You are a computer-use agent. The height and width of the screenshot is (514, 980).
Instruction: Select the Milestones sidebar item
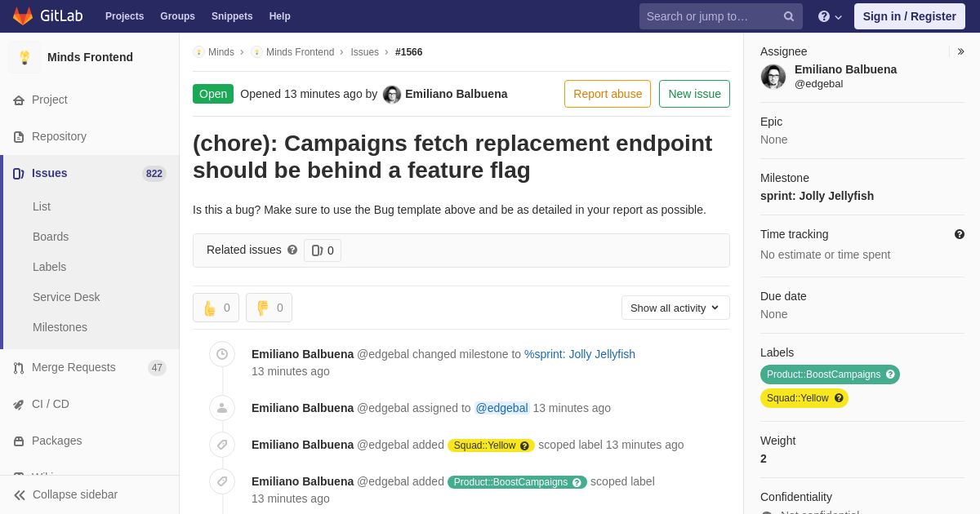tap(60, 327)
